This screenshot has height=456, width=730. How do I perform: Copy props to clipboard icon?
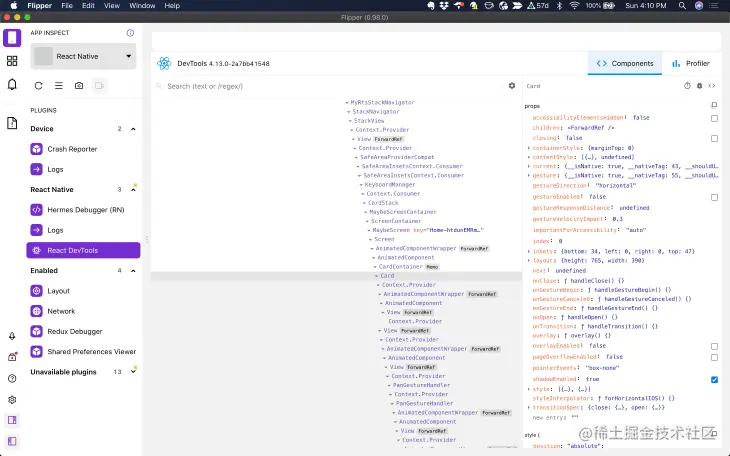tap(714, 105)
